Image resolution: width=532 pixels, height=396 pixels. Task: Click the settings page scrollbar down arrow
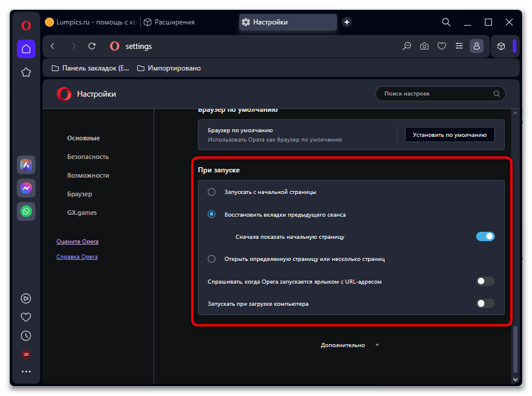515,379
